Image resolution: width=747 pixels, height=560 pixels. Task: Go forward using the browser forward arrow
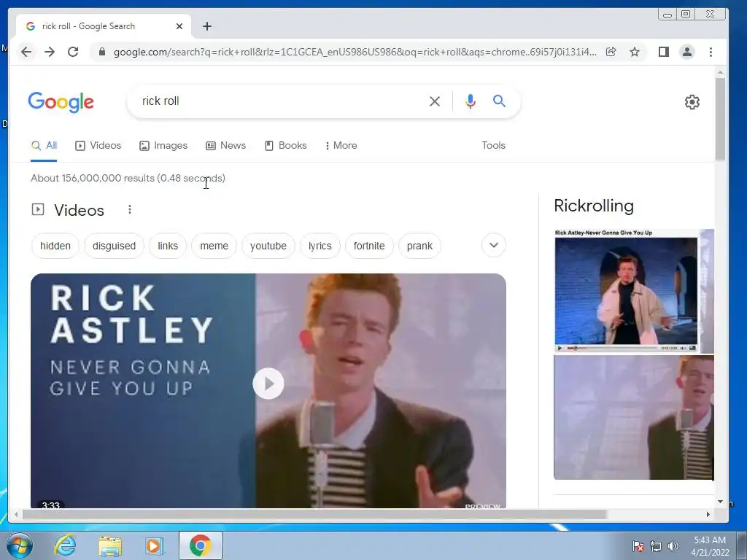click(x=50, y=52)
